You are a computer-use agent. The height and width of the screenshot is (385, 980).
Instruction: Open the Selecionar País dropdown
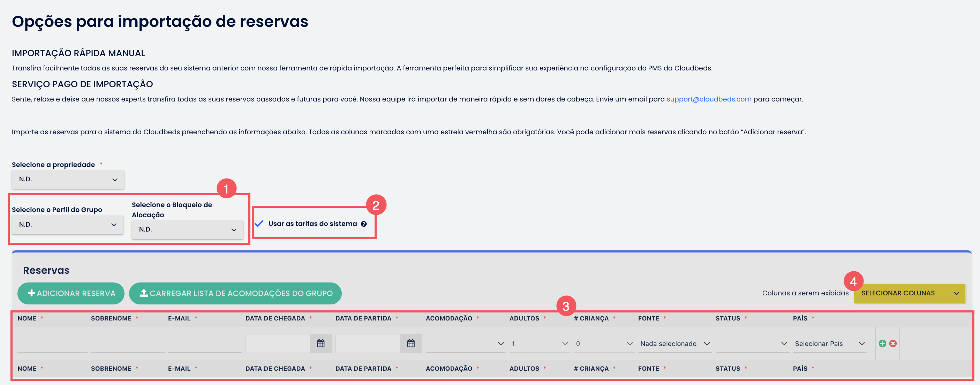point(830,343)
